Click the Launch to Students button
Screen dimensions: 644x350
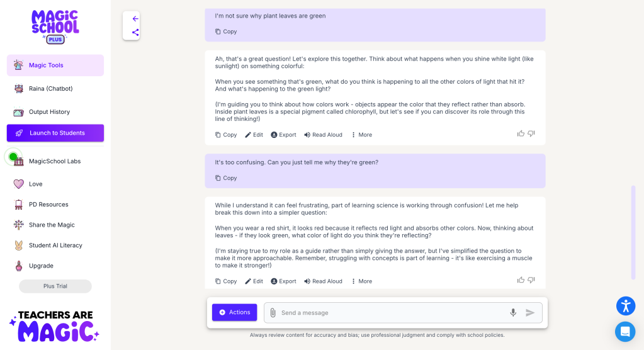point(55,133)
